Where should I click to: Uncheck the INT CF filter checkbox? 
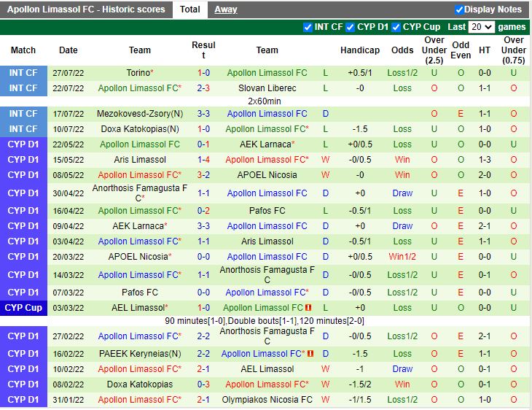pos(308,27)
